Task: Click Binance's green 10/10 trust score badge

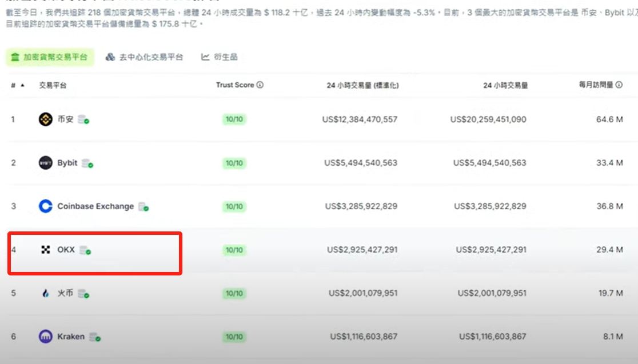Action: (x=234, y=119)
